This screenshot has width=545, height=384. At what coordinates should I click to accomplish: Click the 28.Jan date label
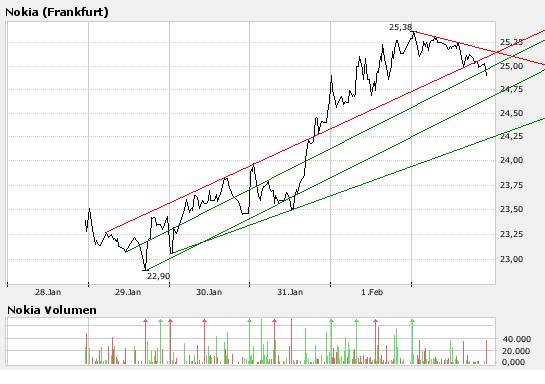click(48, 292)
